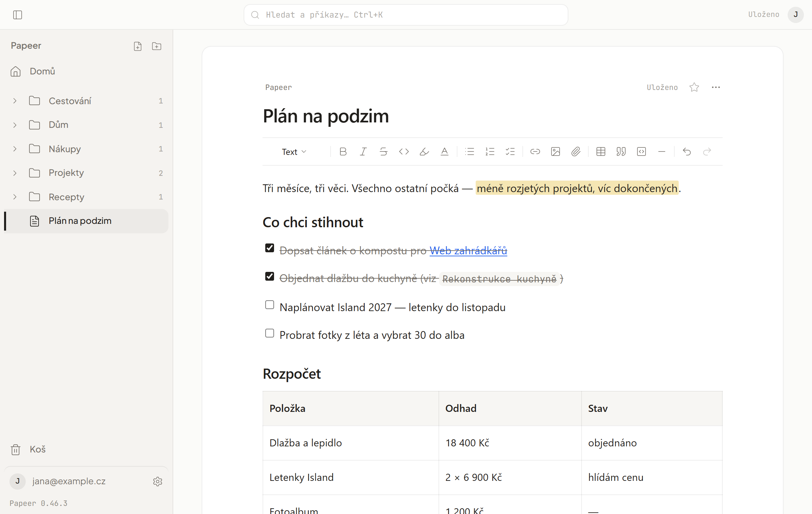Screen dimensions: 812x514
Task: Select the Plán na podzim note in sidebar
Action: click(86, 221)
